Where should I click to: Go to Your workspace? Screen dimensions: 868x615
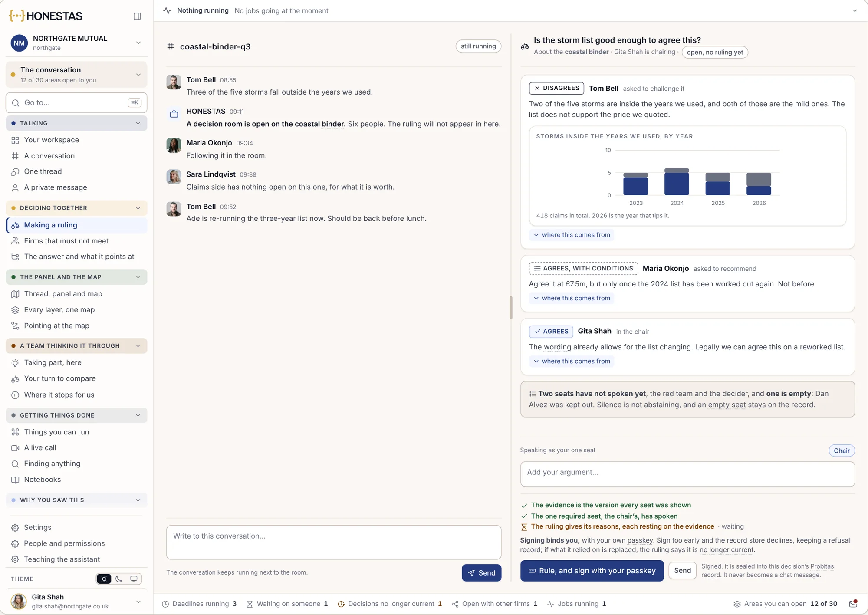coord(76,140)
